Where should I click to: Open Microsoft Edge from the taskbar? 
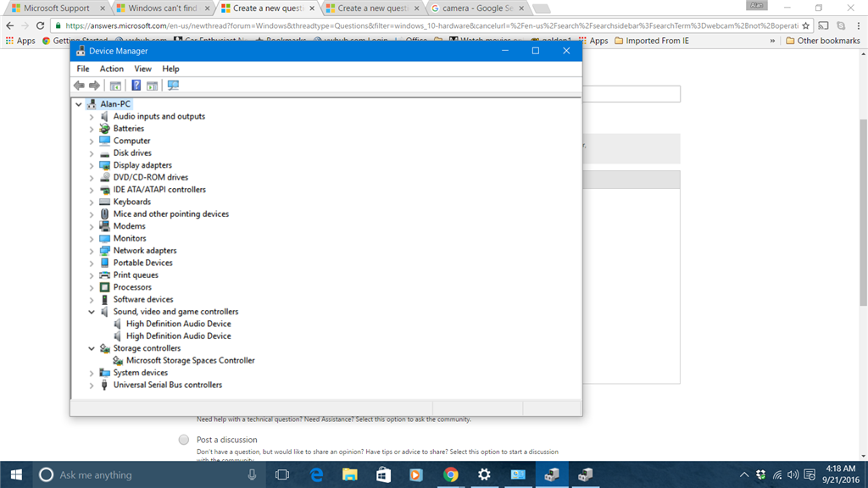(x=316, y=474)
